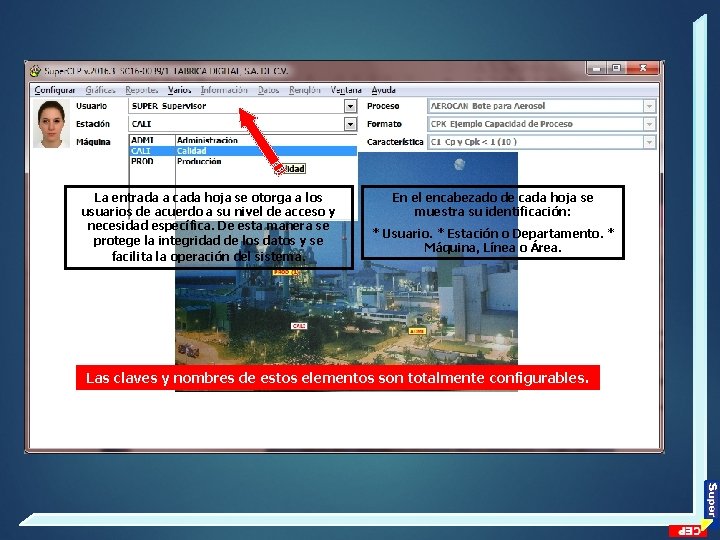Open the Formato dropdown arrow

coord(649,124)
